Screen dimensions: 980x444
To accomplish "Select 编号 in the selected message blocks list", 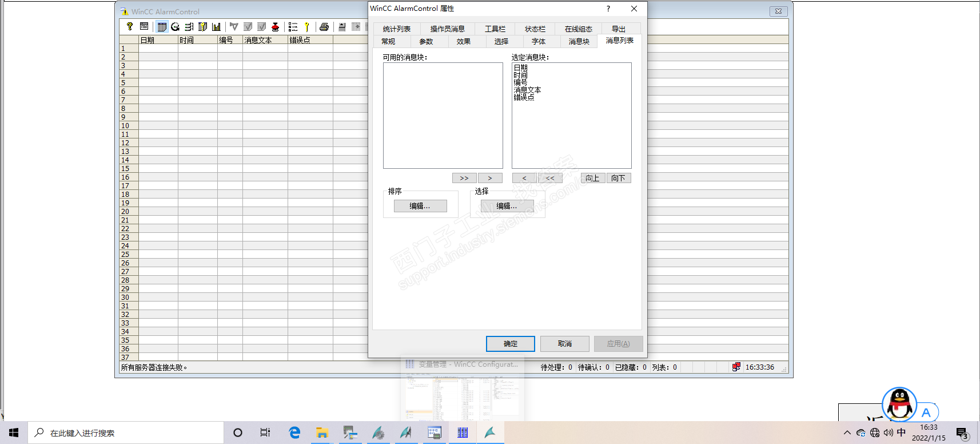I will (520, 82).
